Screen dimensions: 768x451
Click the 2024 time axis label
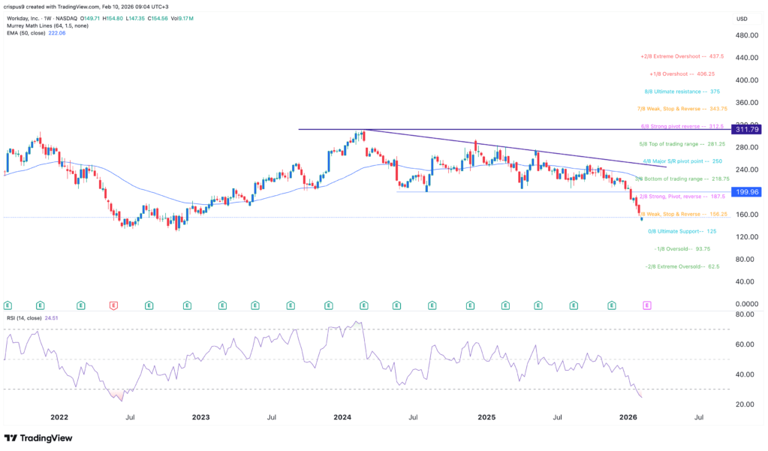342,418
